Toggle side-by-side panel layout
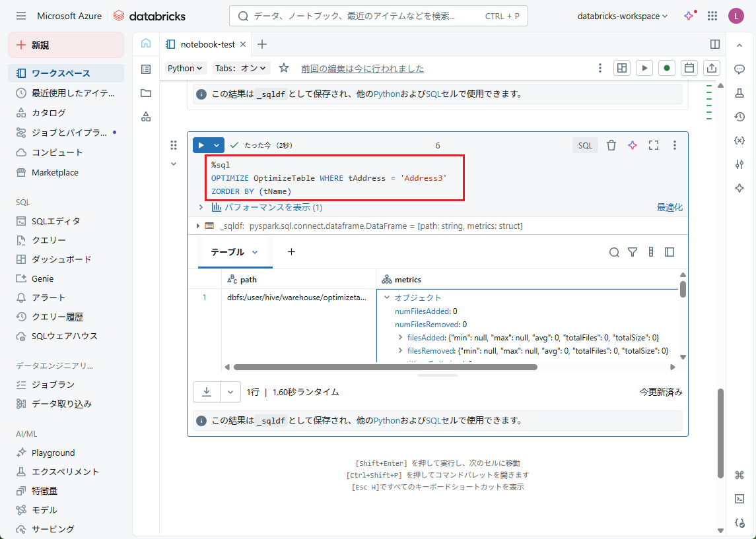 714,44
